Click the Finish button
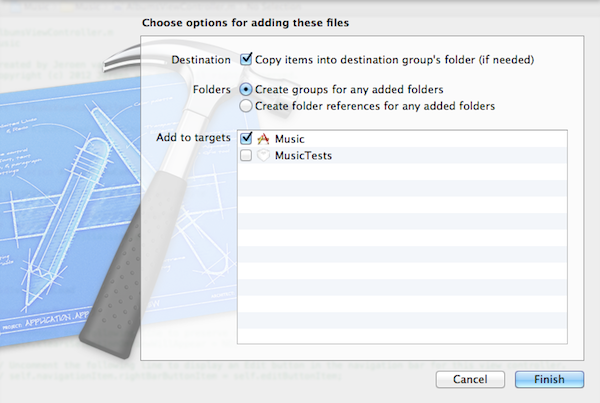Screen dimensions: 600x403 [x=549, y=379]
